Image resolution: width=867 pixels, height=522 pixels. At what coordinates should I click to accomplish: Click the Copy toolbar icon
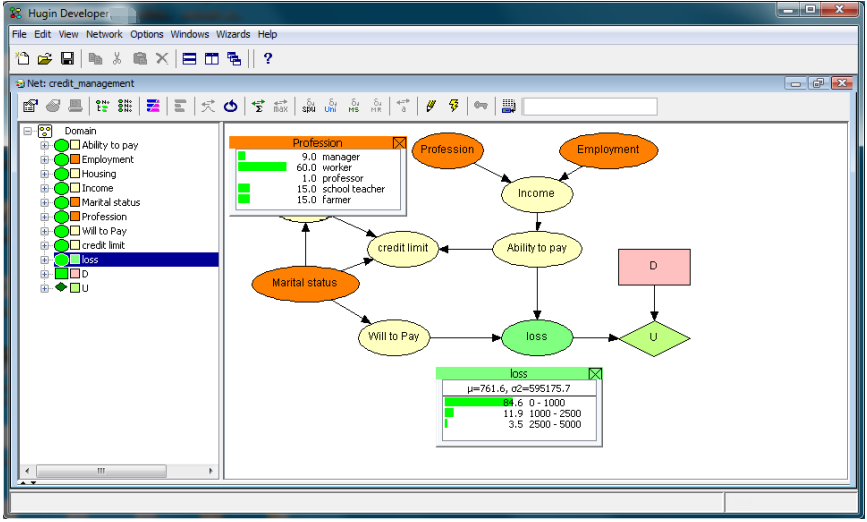coord(96,58)
